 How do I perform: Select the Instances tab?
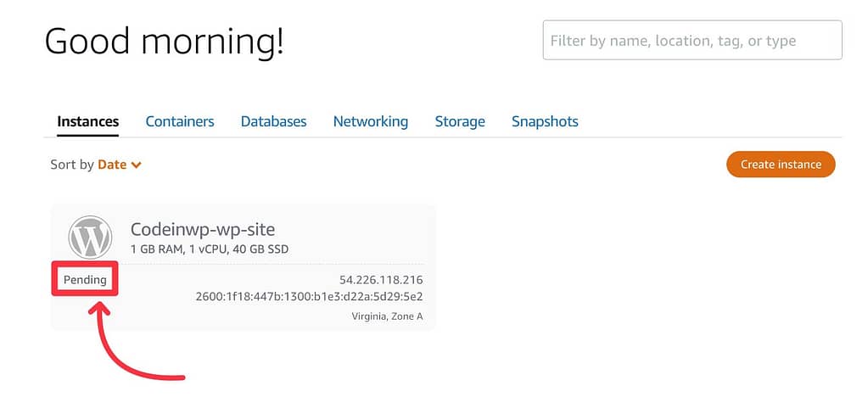[88, 121]
